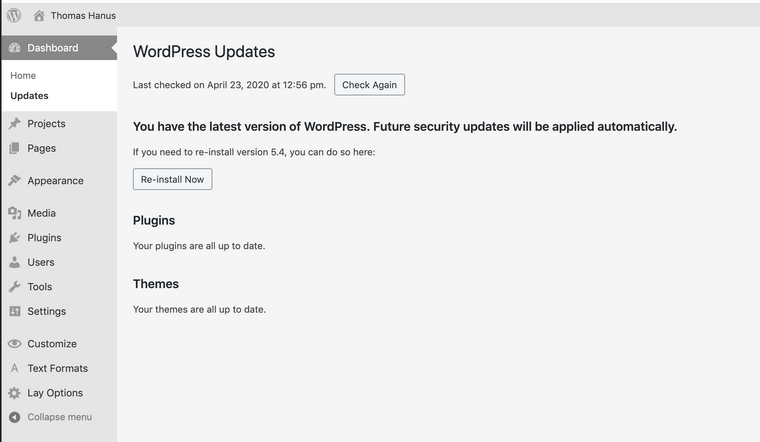Screen dimensions: 760x442
Task: Click the Dashboard gauge icon
Action: (14, 48)
